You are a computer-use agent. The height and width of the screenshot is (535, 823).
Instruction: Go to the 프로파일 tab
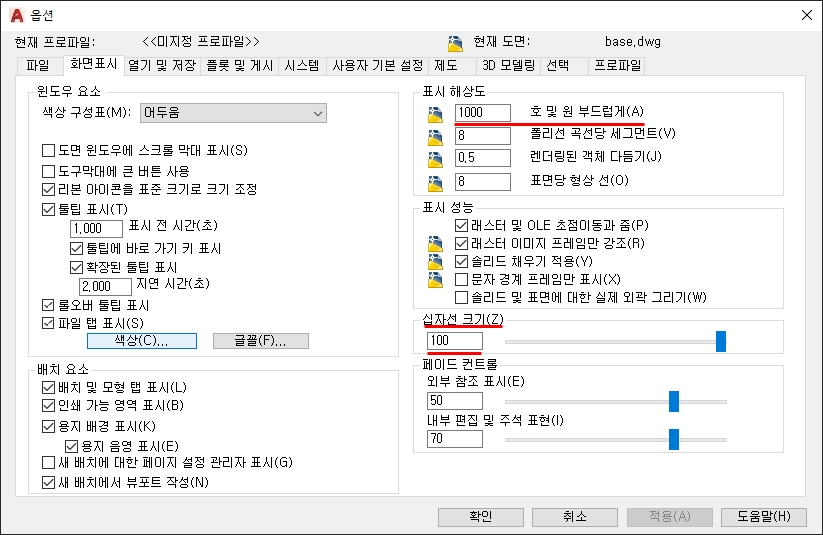pos(617,66)
